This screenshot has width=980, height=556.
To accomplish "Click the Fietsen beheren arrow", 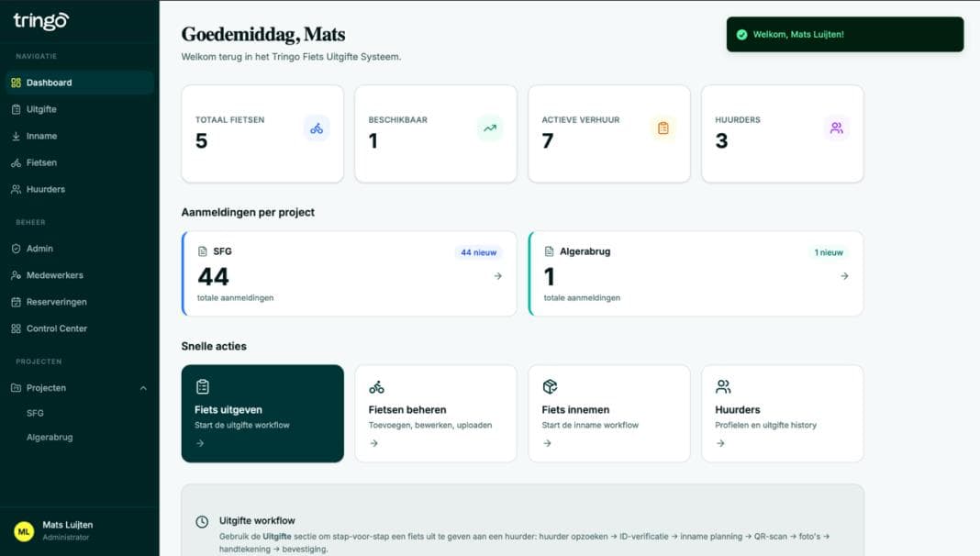I will [x=373, y=443].
